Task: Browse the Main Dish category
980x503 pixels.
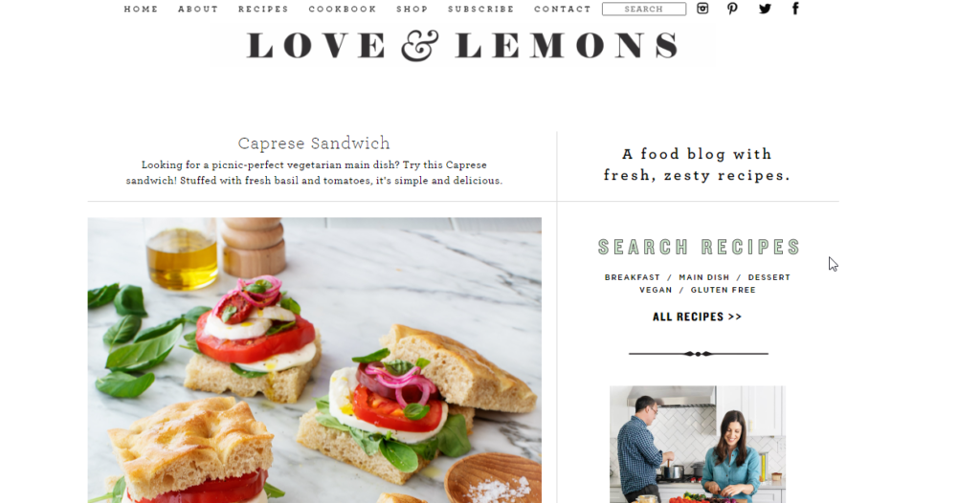Action: coord(703,276)
